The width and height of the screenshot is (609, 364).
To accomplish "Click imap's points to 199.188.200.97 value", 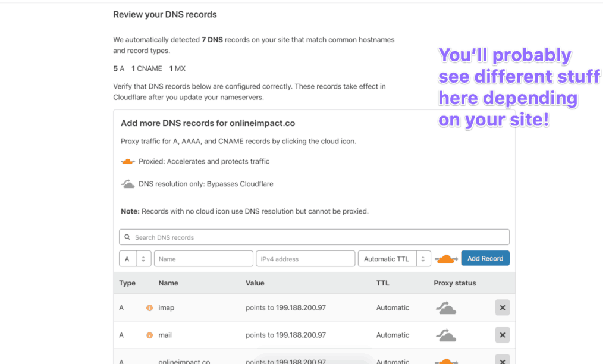I will click(285, 307).
